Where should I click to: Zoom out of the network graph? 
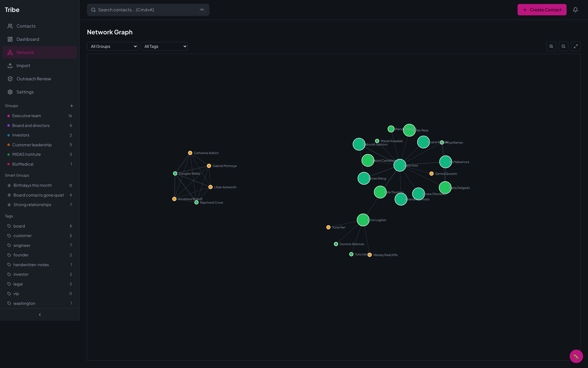(x=563, y=46)
